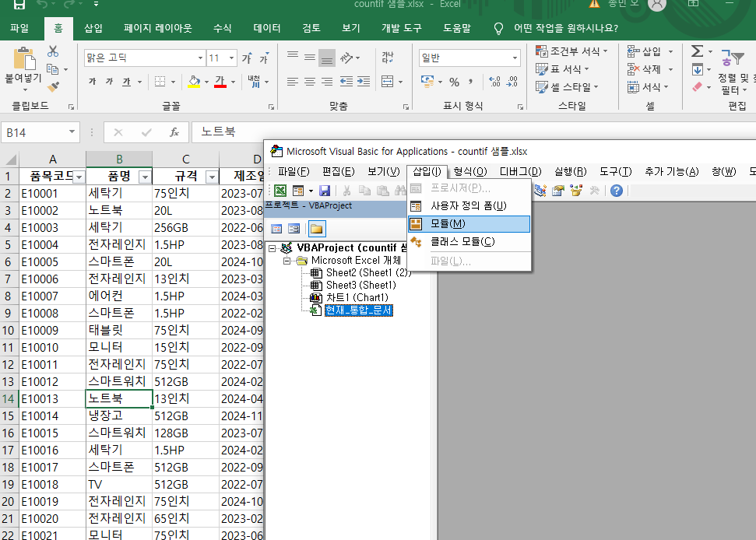The height and width of the screenshot is (540, 756).
Task: Switch to the 삽입 ribbon tab
Action: [x=93, y=28]
